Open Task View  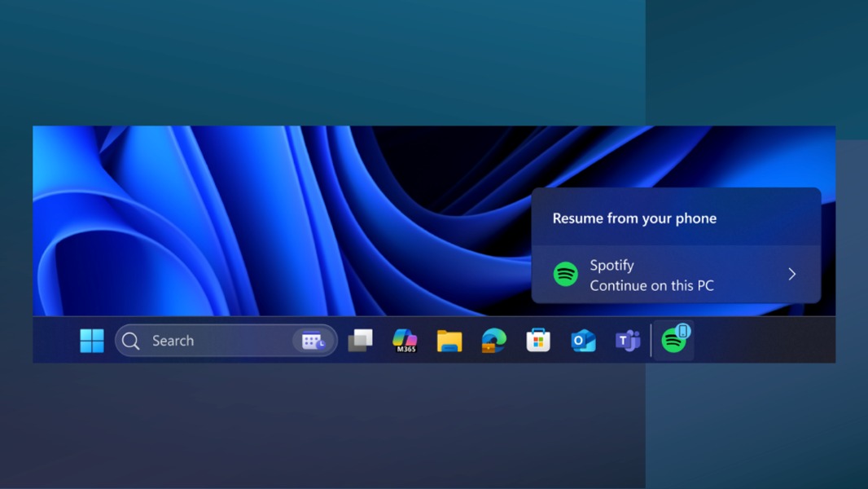pyautogui.click(x=361, y=340)
